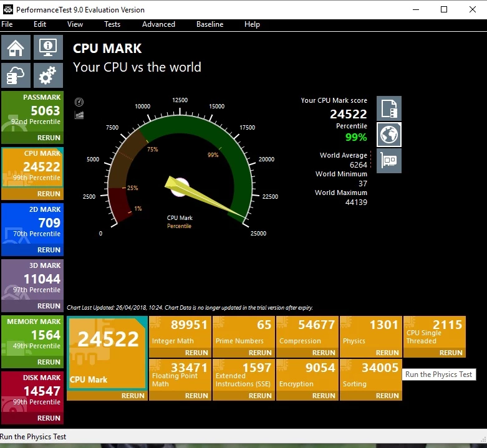Select the Physics 1301 tile
This screenshot has width=487, height=448.
371,331
